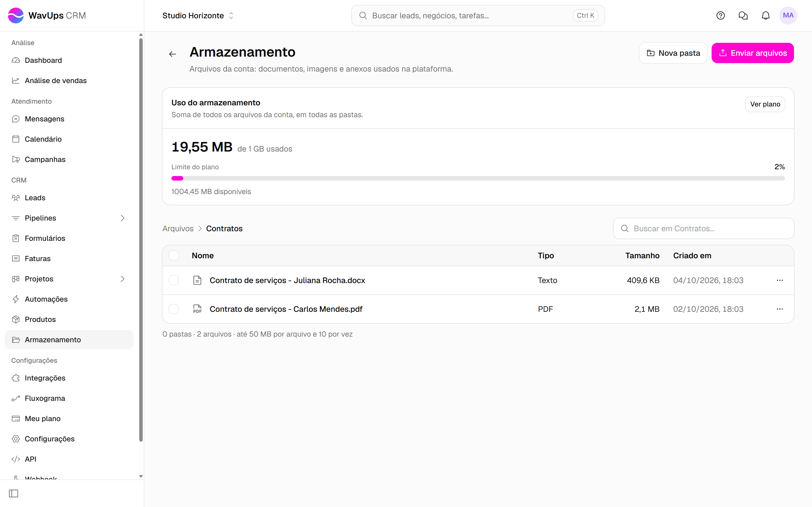Image resolution: width=812 pixels, height=507 pixels.
Task: Click the back arrow beside Armazenamento
Action: (x=173, y=54)
